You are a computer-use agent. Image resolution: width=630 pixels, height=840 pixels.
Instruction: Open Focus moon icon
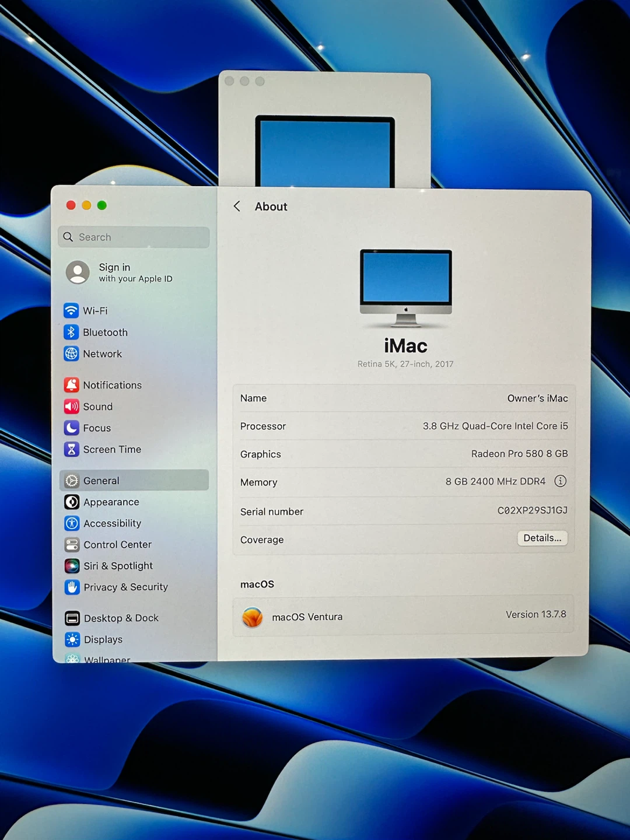point(71,428)
